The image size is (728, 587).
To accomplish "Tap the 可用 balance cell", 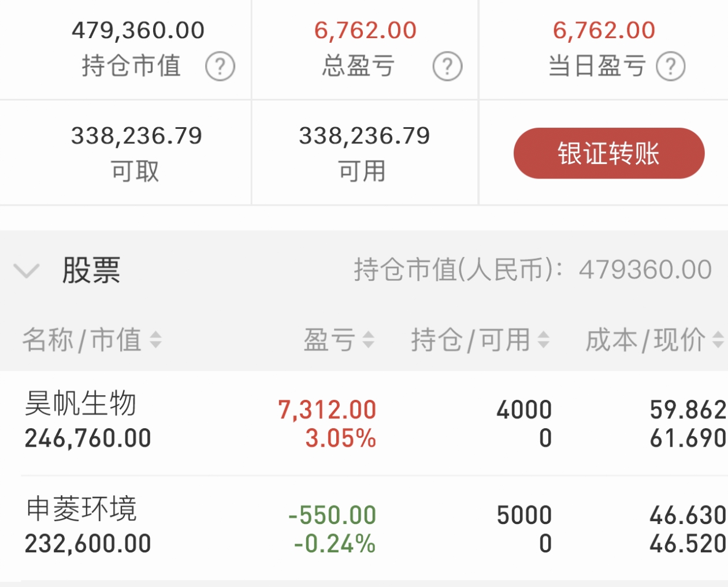I will click(x=364, y=153).
